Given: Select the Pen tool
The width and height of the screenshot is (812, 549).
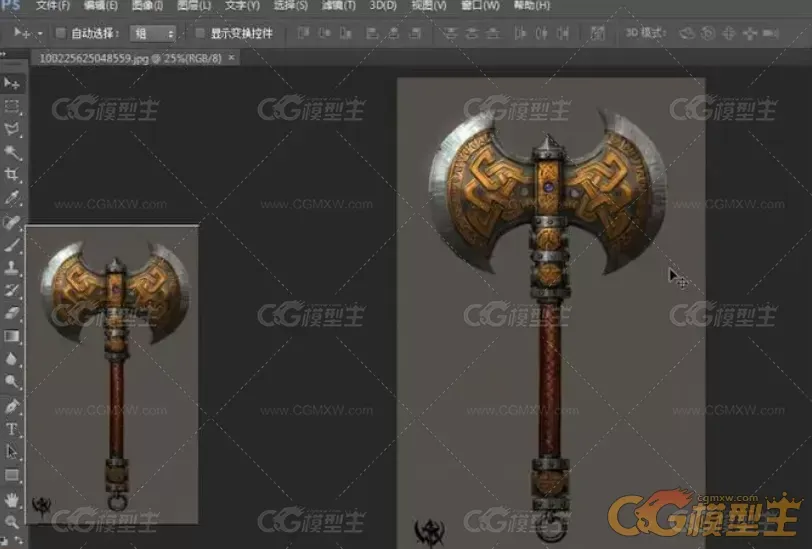Looking at the screenshot, I should [x=11, y=406].
